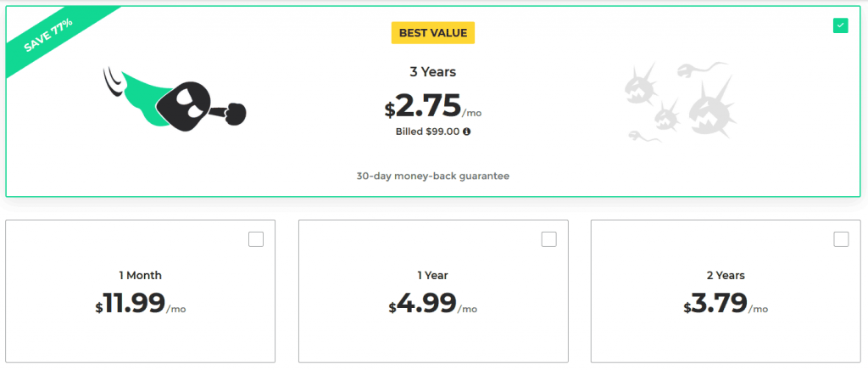Select the 2 Years plan label
Screen dimensions: 868x370
tap(726, 275)
